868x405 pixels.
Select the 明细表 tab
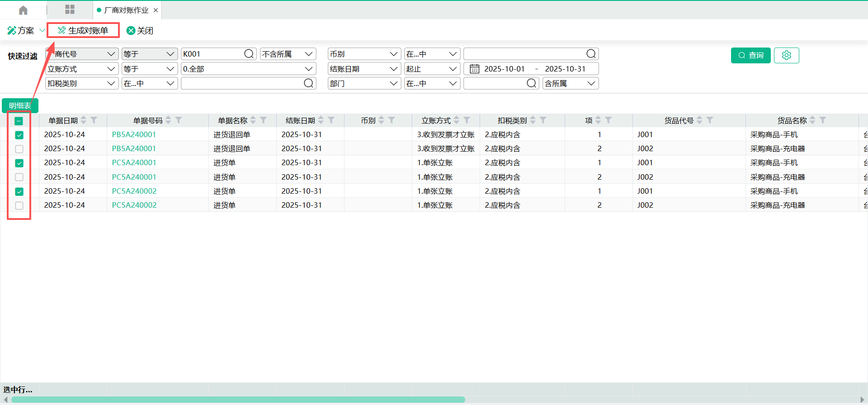click(20, 105)
